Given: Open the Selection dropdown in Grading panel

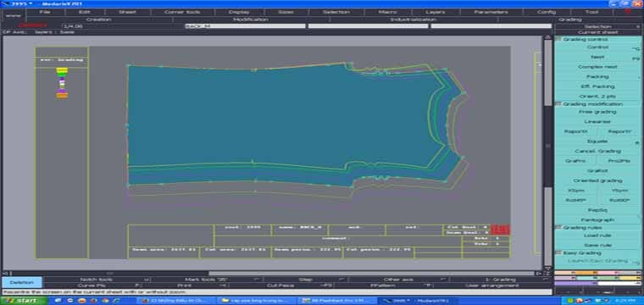Looking at the screenshot, I should [x=597, y=26].
